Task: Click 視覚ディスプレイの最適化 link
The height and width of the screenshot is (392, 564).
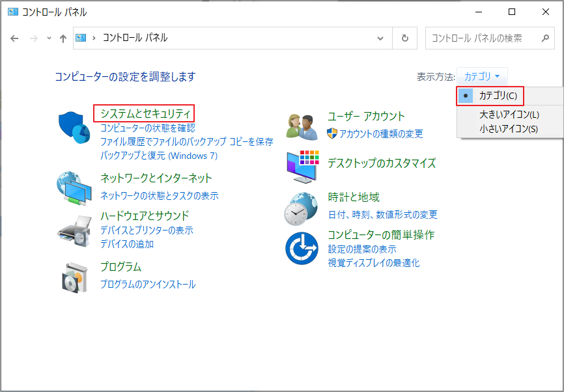Action: (x=374, y=263)
